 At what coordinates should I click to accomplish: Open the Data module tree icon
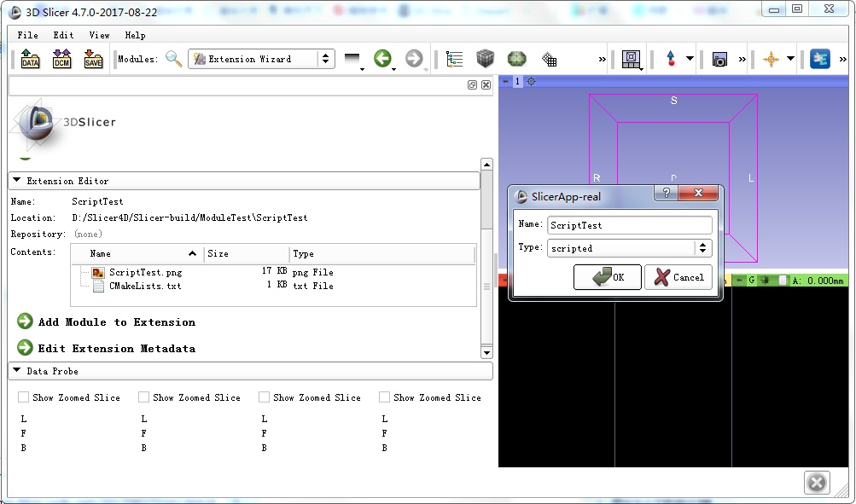pyautogui.click(x=454, y=59)
